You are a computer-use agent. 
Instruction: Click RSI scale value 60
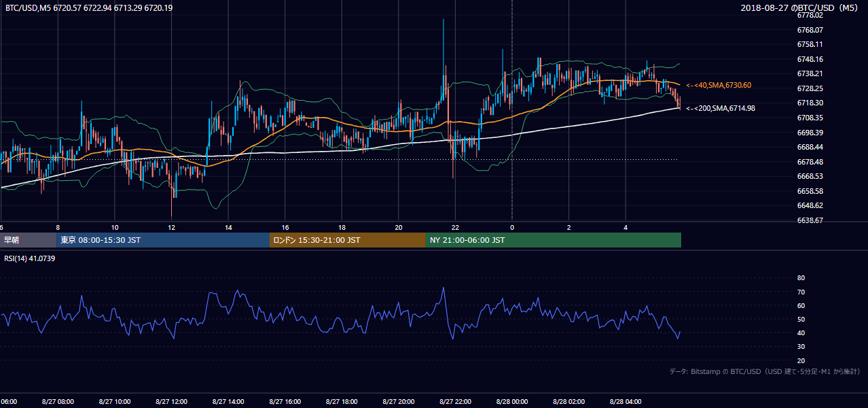click(x=801, y=305)
